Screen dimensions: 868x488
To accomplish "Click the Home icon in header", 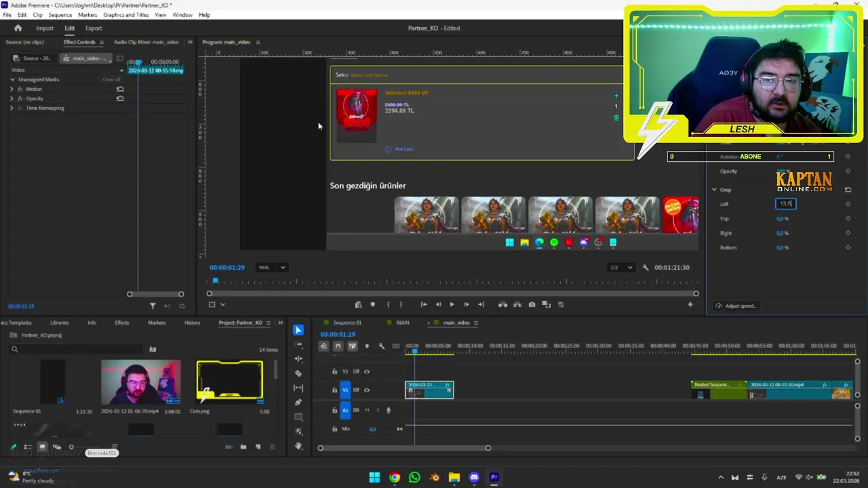I will coord(18,28).
